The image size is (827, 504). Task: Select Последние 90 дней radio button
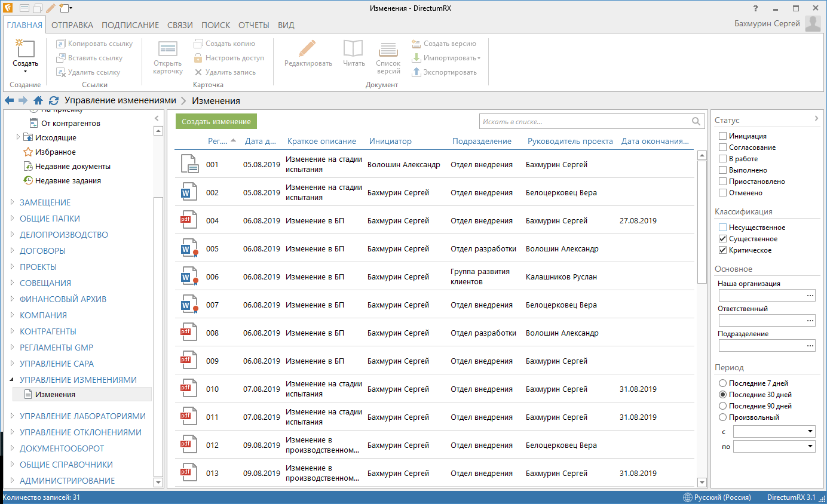(x=723, y=406)
